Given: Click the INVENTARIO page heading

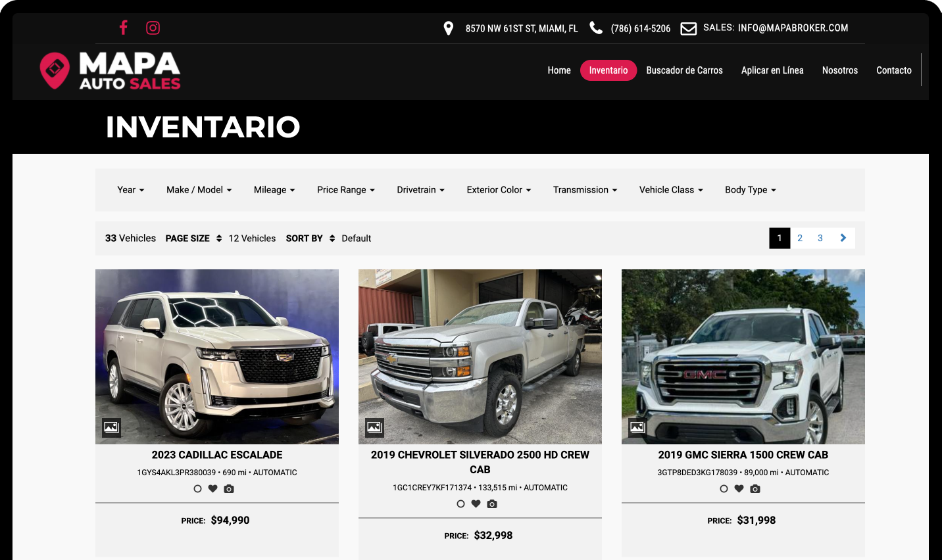Looking at the screenshot, I should [x=203, y=127].
